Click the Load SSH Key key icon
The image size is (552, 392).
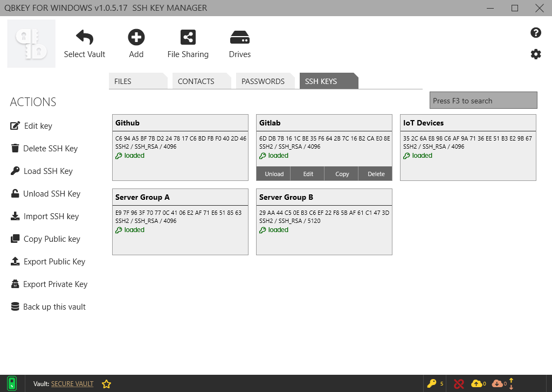point(15,171)
